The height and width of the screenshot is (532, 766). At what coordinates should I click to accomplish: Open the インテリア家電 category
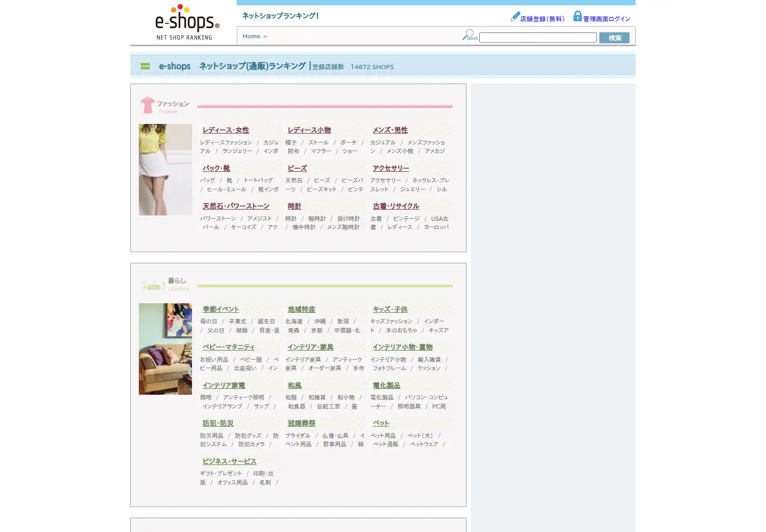point(223,386)
